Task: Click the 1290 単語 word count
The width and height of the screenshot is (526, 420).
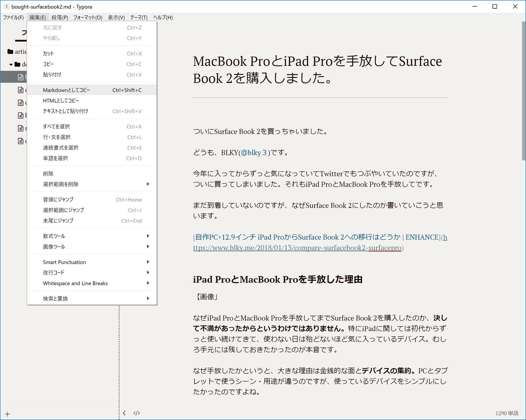Action: [x=507, y=413]
